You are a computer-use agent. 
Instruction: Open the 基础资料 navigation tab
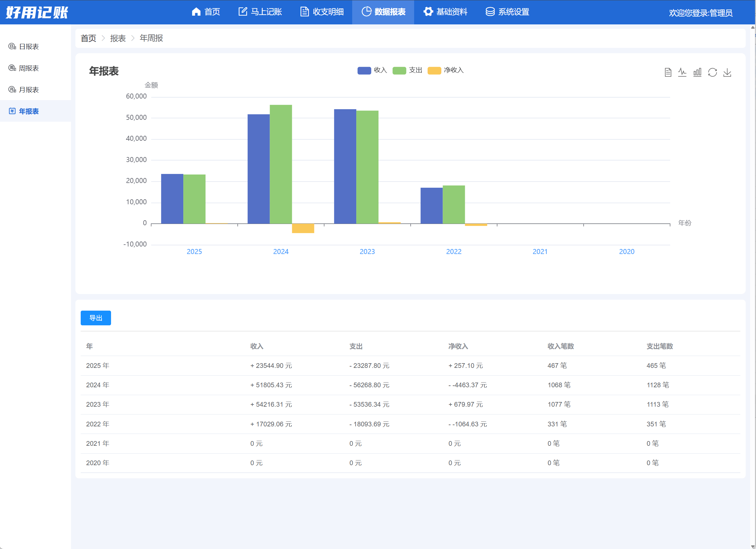[x=445, y=12]
